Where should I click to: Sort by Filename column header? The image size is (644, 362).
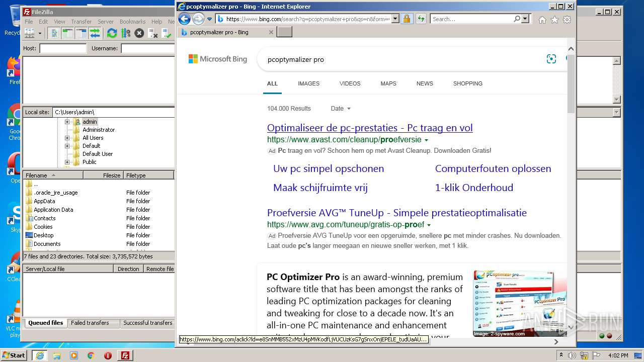tap(53, 175)
